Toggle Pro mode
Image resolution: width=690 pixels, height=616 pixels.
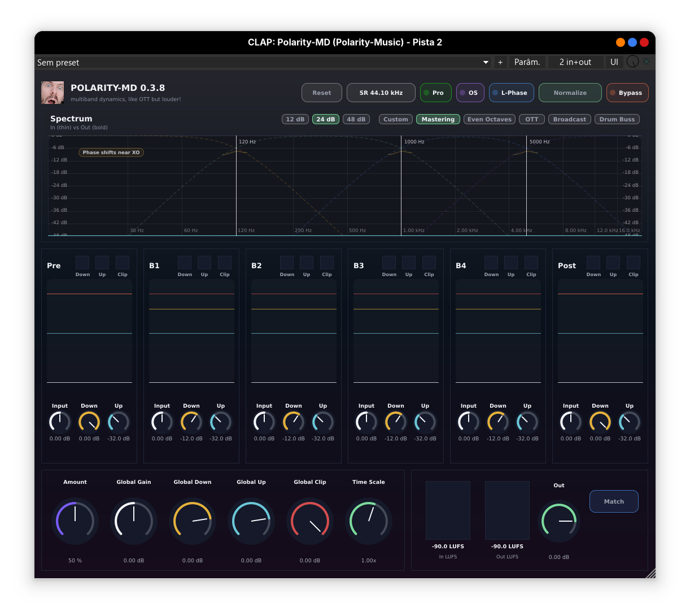click(x=436, y=93)
